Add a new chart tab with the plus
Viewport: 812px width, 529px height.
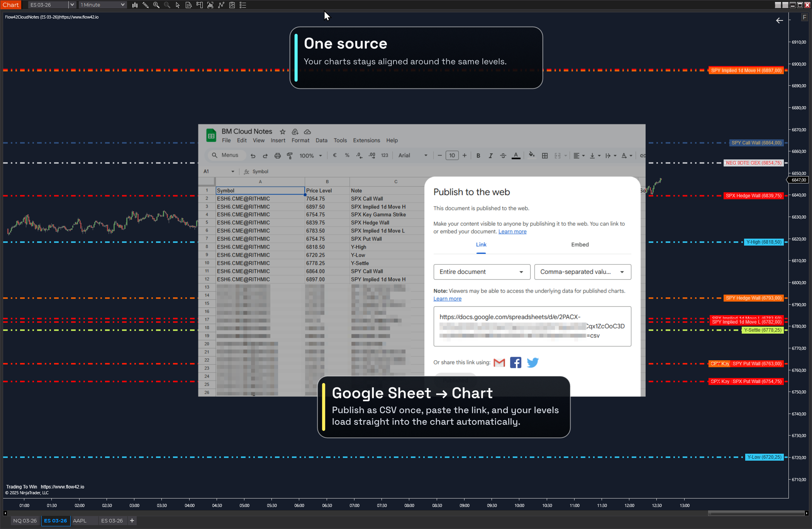tap(132, 521)
